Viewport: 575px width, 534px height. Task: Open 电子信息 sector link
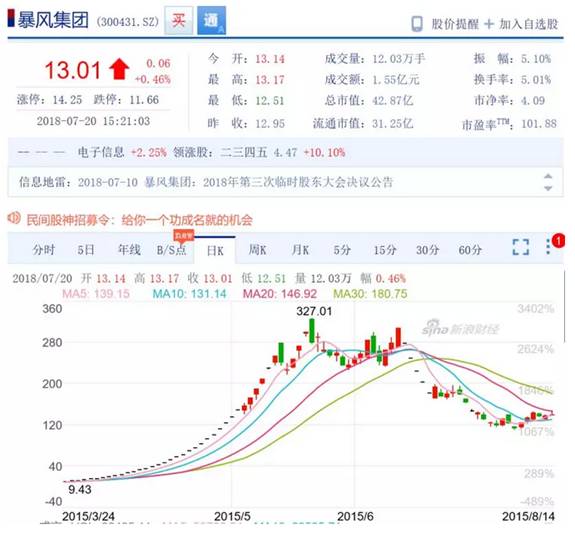[x=101, y=152]
